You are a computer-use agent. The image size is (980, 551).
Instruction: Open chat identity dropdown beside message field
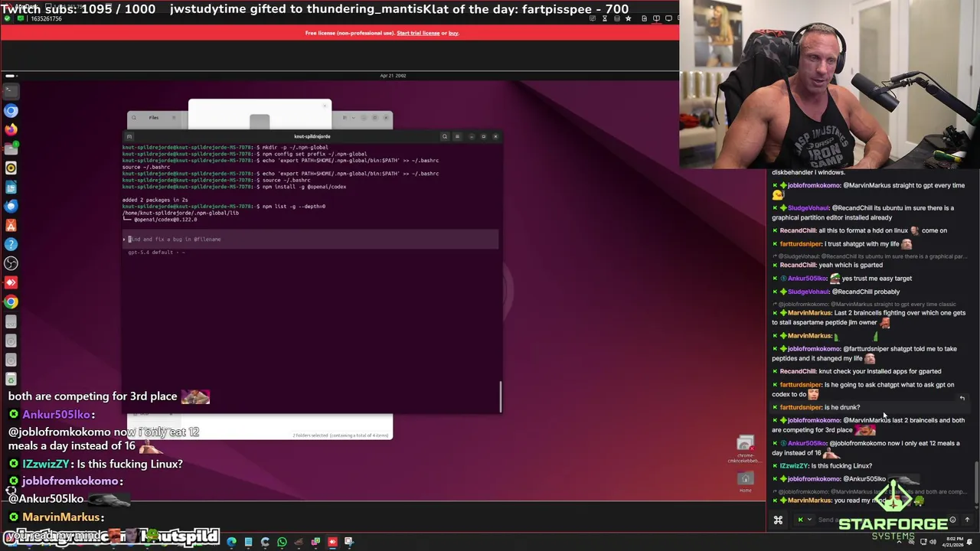pos(804,520)
